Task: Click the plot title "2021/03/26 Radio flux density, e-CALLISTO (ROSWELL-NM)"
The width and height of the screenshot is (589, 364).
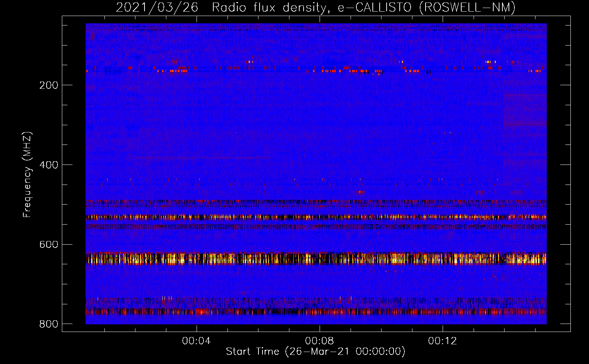Action: (316, 7)
